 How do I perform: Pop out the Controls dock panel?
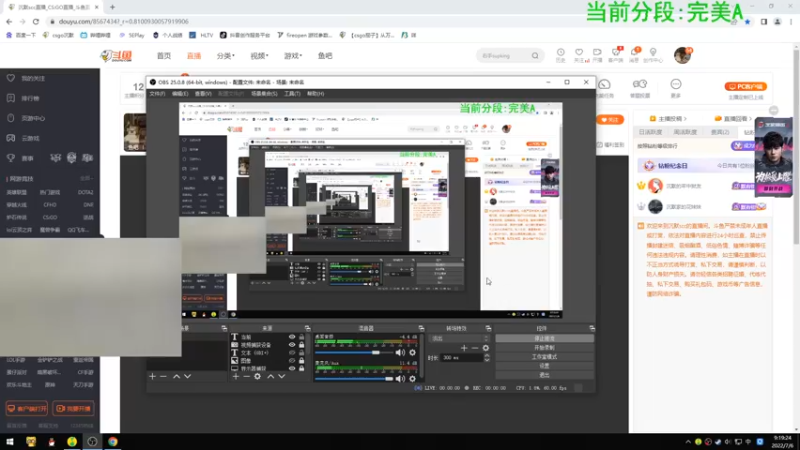[592, 329]
